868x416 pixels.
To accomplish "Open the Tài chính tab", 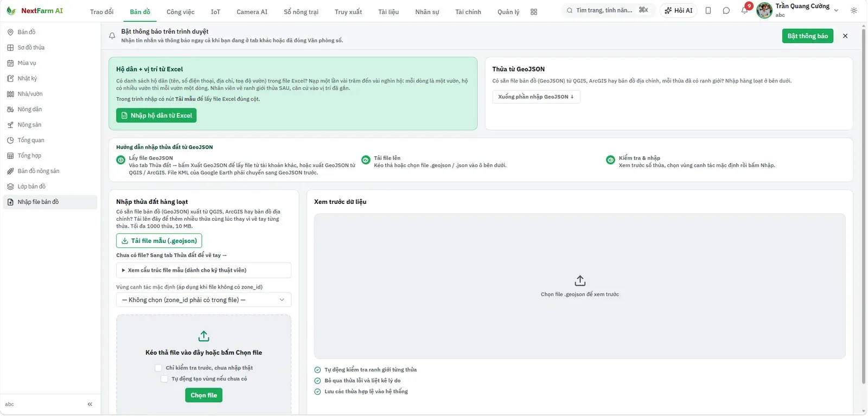I will [468, 12].
